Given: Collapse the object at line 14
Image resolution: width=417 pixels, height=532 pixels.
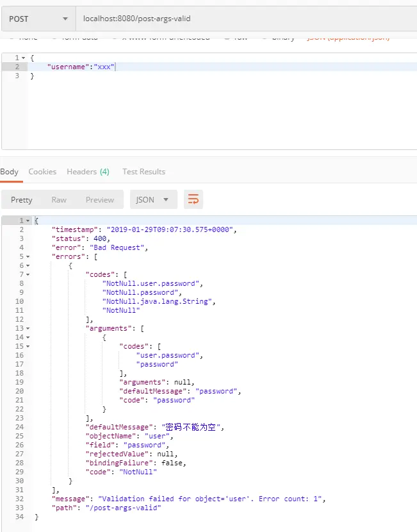Looking at the screenshot, I should 28,337.
